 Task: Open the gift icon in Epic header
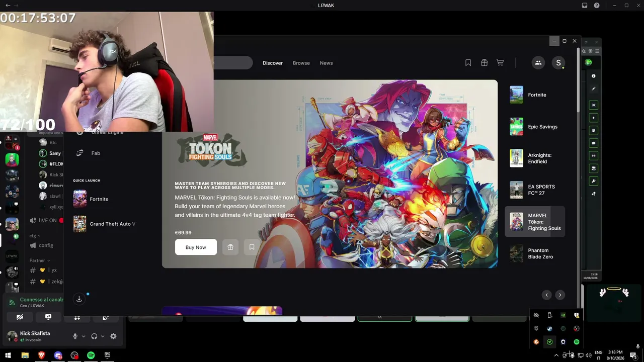pyautogui.click(x=484, y=63)
